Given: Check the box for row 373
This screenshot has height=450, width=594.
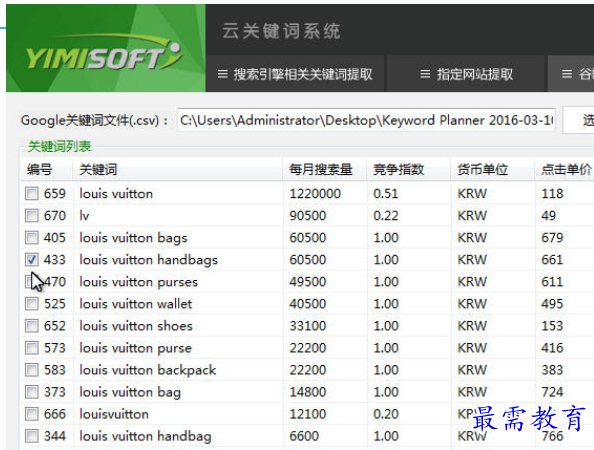Looking at the screenshot, I should (31, 392).
